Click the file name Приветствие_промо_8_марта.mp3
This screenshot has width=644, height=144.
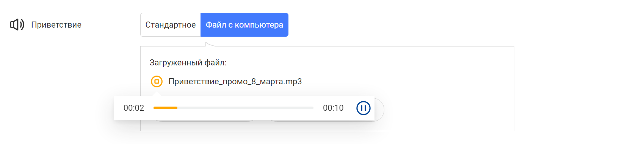[x=235, y=82]
